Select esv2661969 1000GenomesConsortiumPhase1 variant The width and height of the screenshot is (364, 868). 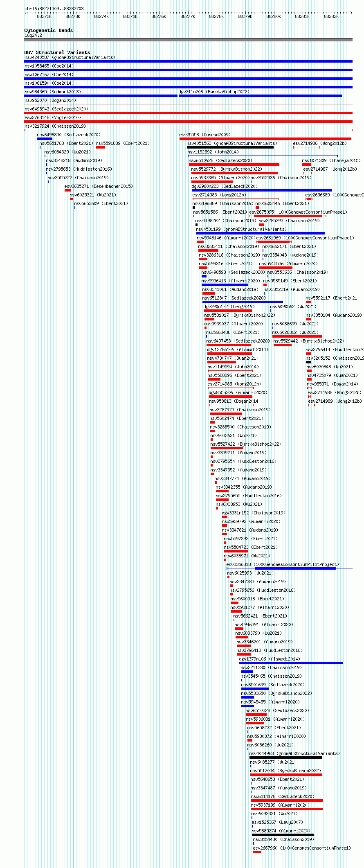(306, 238)
